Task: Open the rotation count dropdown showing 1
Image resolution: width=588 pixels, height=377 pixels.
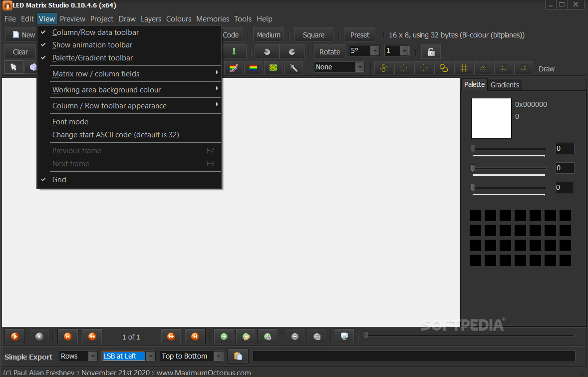Action: (404, 50)
